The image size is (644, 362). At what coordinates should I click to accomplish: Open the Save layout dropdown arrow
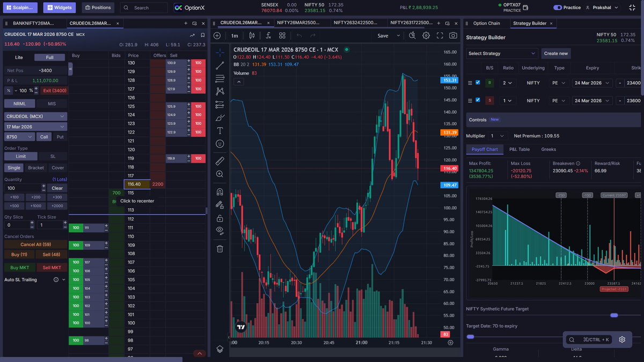[398, 35]
